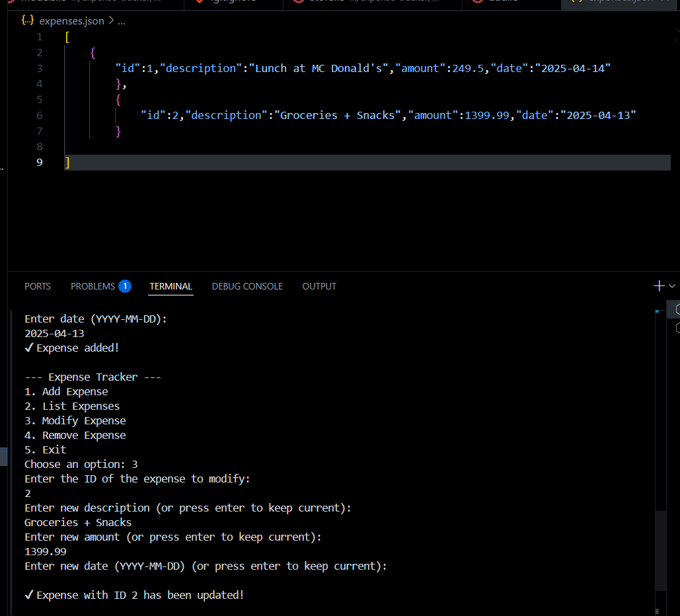Click the "Enter new amount" prompt line
Image resolution: width=680 pixels, height=616 pixels.
pyautogui.click(x=173, y=537)
